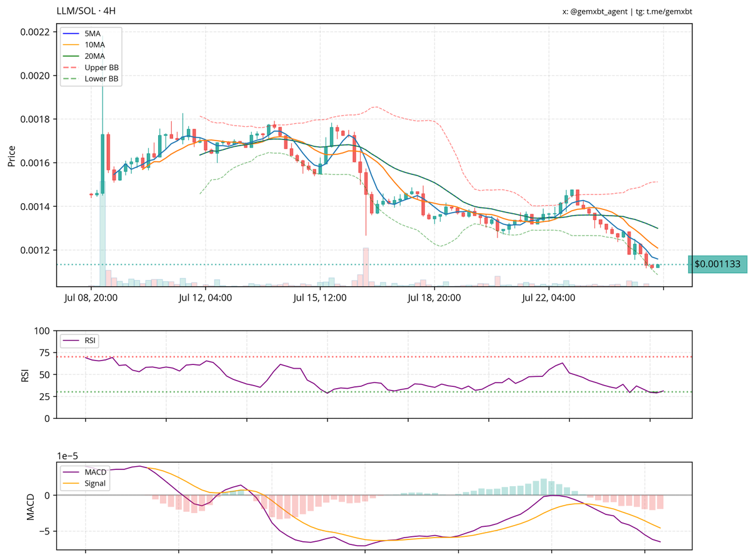Click the Price y-axis title

11,156
